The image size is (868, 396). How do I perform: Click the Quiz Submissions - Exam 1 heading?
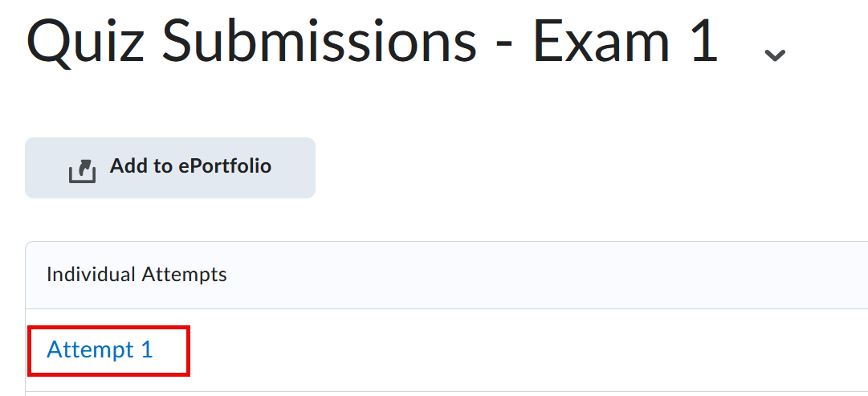(x=372, y=42)
